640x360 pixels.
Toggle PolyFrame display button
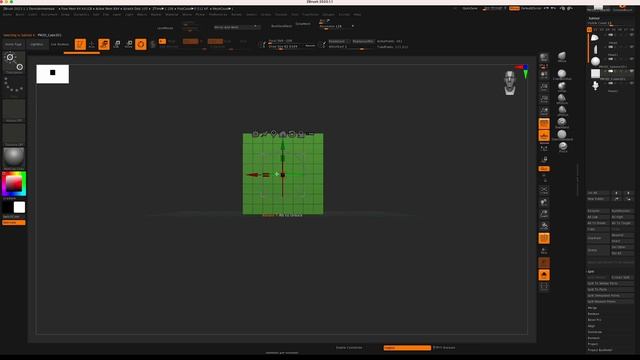pyautogui.click(x=544, y=238)
